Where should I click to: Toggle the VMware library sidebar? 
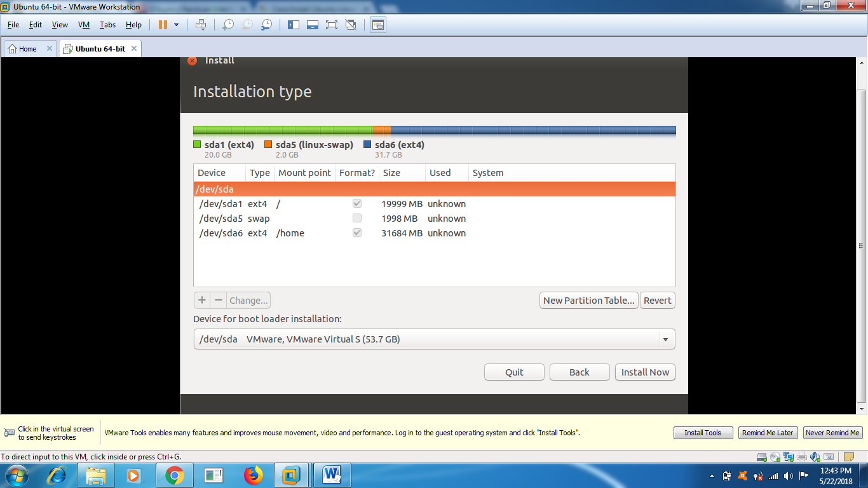(x=293, y=24)
